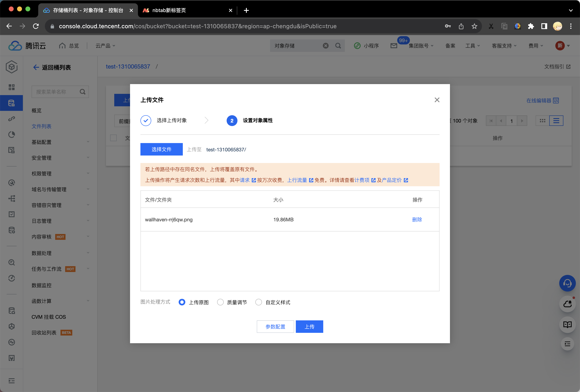Select the highlighted bucket list sidebar icon
580x392 pixels.
tap(11, 103)
